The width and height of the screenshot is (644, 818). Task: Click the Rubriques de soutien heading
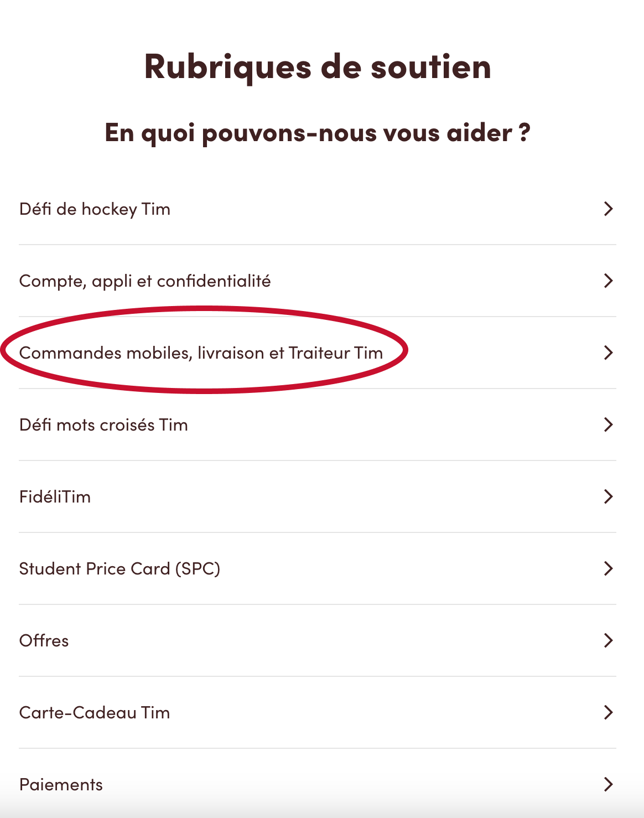tap(318, 67)
